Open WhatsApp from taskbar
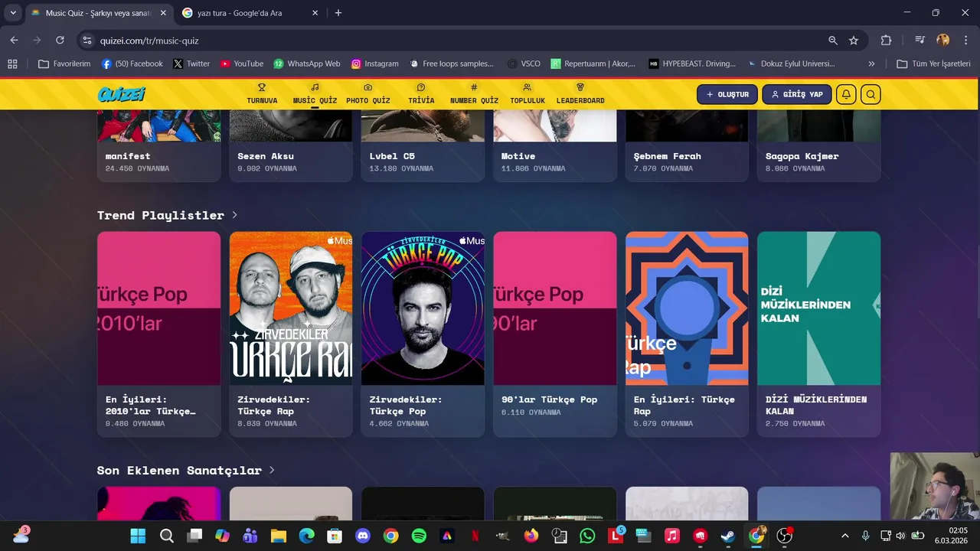980x551 pixels. point(587,536)
